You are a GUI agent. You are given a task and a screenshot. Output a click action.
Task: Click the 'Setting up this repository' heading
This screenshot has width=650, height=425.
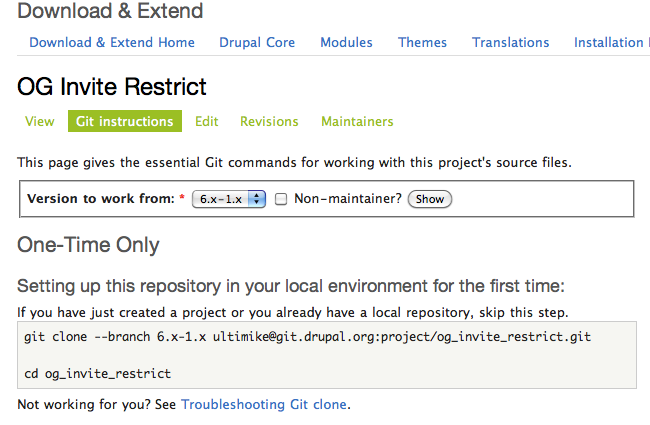(x=291, y=286)
